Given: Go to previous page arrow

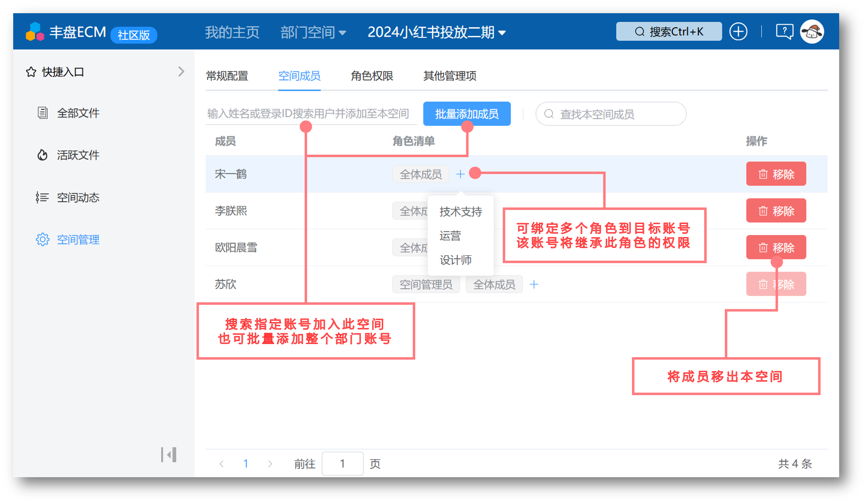Looking at the screenshot, I should 222,464.
